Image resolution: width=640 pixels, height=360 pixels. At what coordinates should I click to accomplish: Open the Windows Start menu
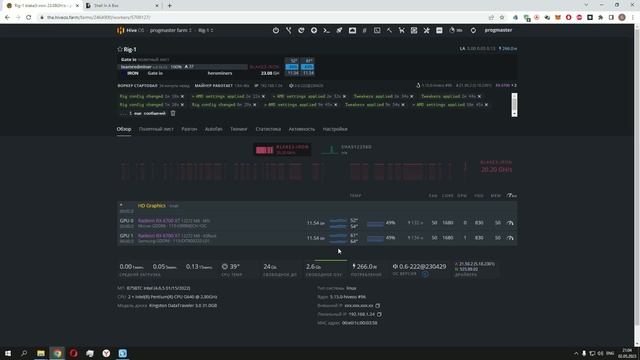(8, 353)
